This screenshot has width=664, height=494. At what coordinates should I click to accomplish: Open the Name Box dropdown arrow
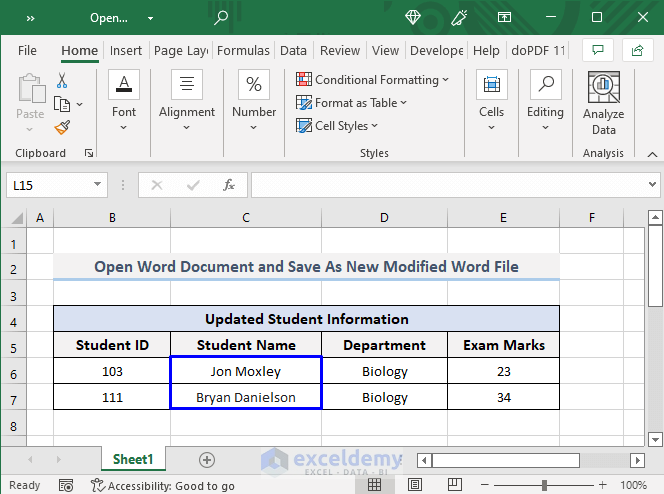(x=98, y=185)
